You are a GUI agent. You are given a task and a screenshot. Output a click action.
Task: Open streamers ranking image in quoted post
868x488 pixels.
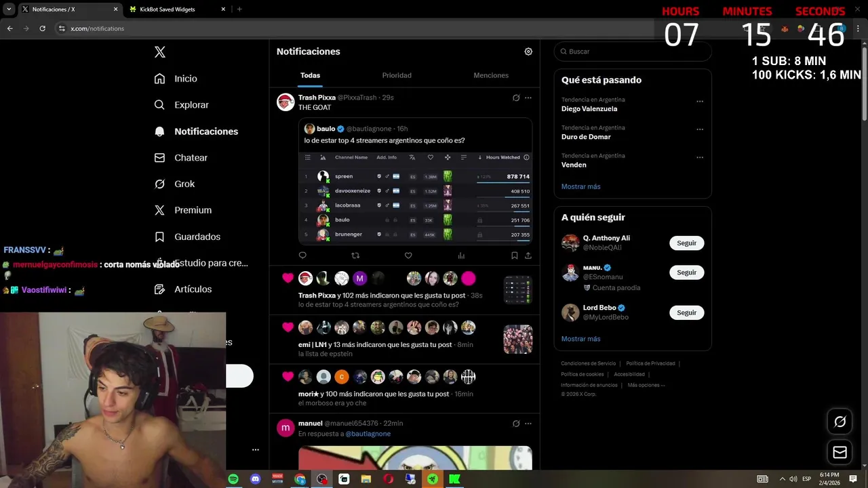tap(415, 198)
